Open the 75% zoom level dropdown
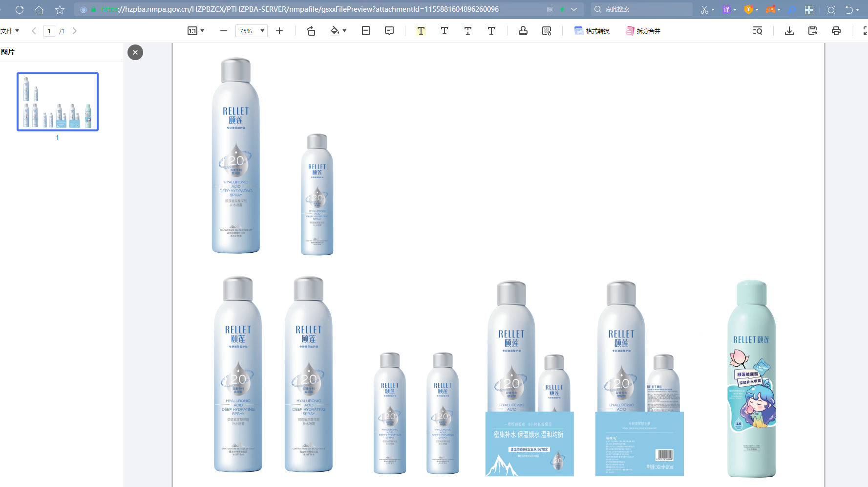 click(x=252, y=31)
